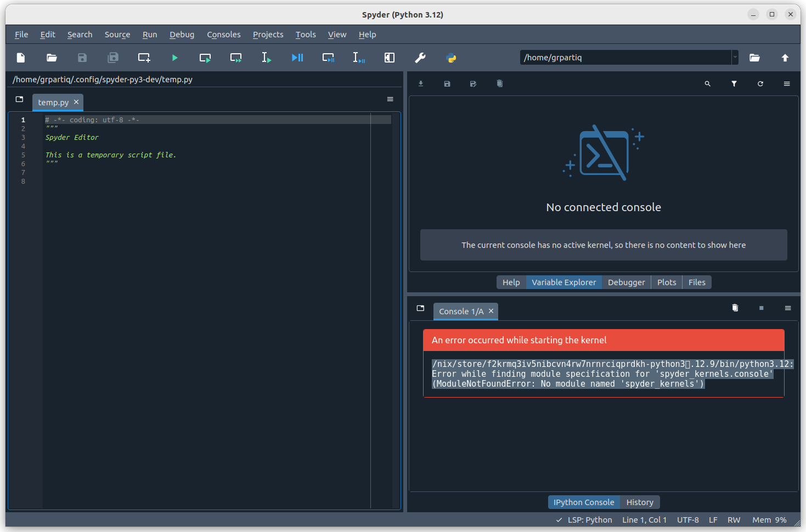Open the View menu
This screenshot has height=532, width=806.
(x=337, y=35)
